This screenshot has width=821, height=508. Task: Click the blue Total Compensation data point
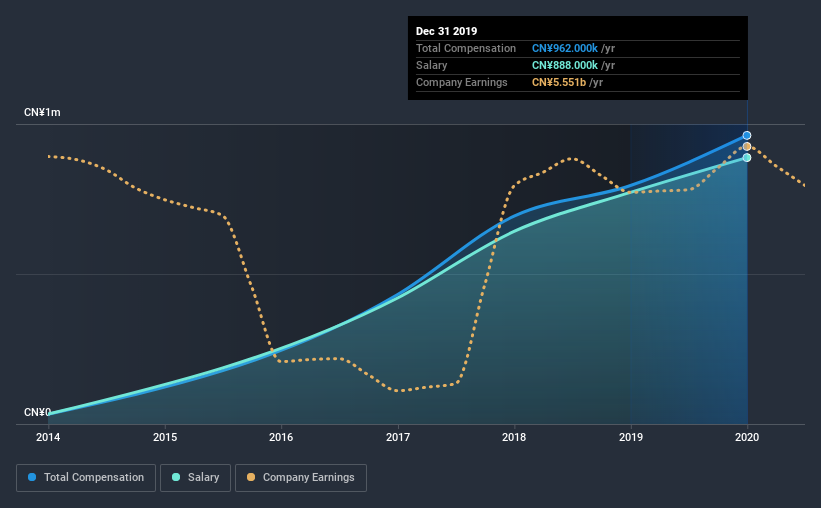click(x=747, y=136)
